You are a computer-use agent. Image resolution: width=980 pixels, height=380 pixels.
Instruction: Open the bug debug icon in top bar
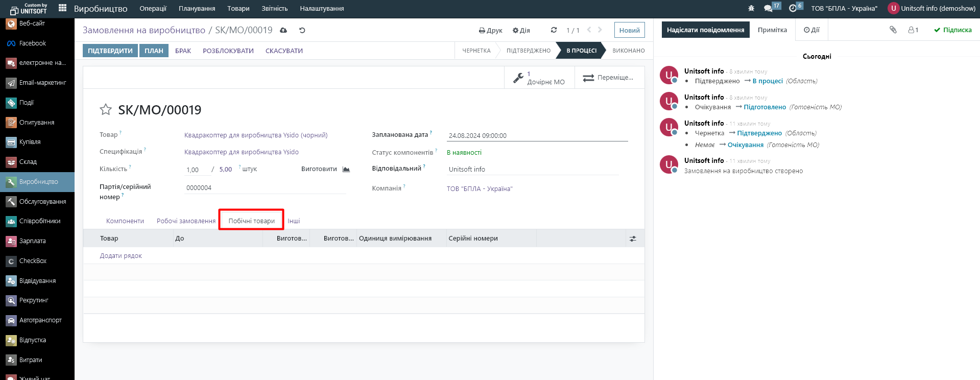click(751, 8)
